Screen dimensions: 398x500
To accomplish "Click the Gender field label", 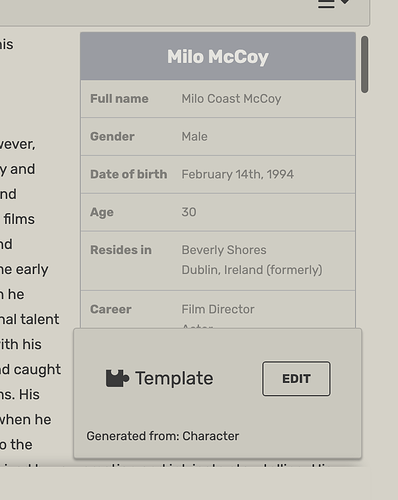I will pyautogui.click(x=112, y=136).
